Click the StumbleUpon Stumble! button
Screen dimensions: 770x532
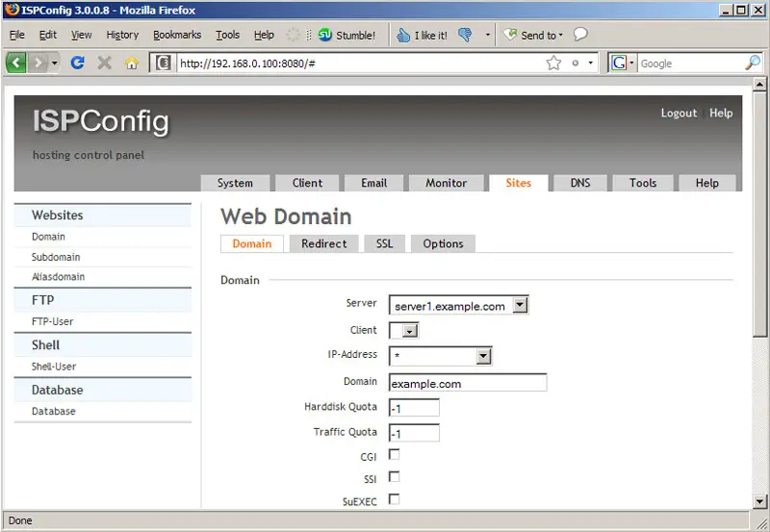pos(346,35)
